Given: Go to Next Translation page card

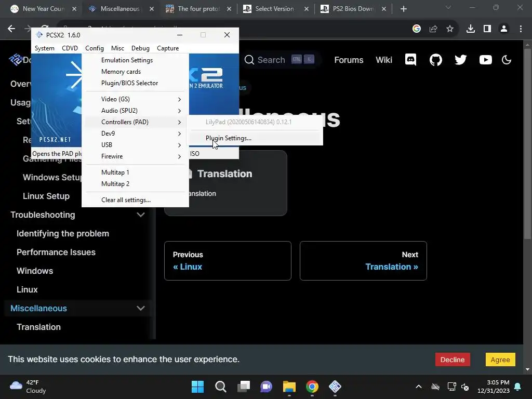Looking at the screenshot, I should 363,261.
